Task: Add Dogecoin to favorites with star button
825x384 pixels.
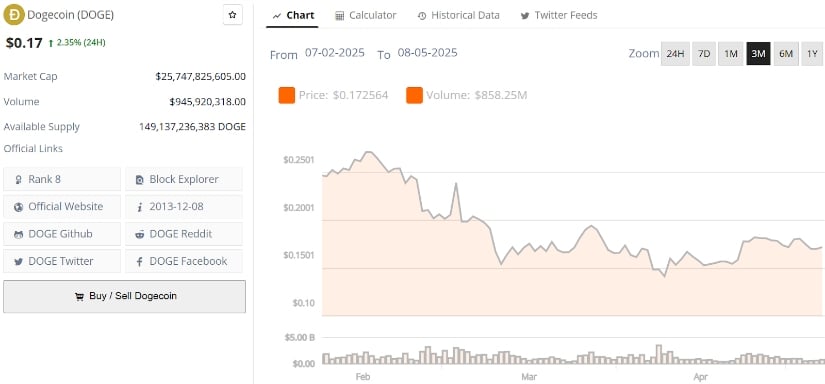Action: pos(233,15)
